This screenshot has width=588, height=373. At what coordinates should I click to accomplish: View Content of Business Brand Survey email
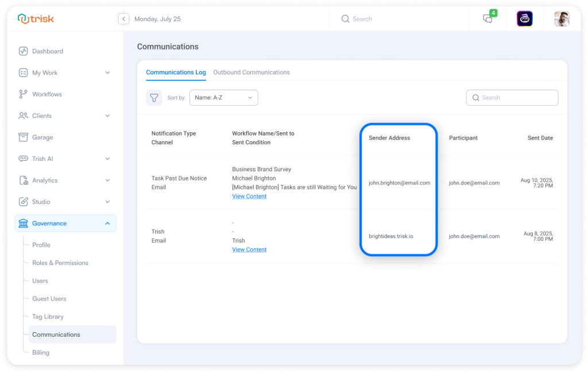tap(249, 197)
